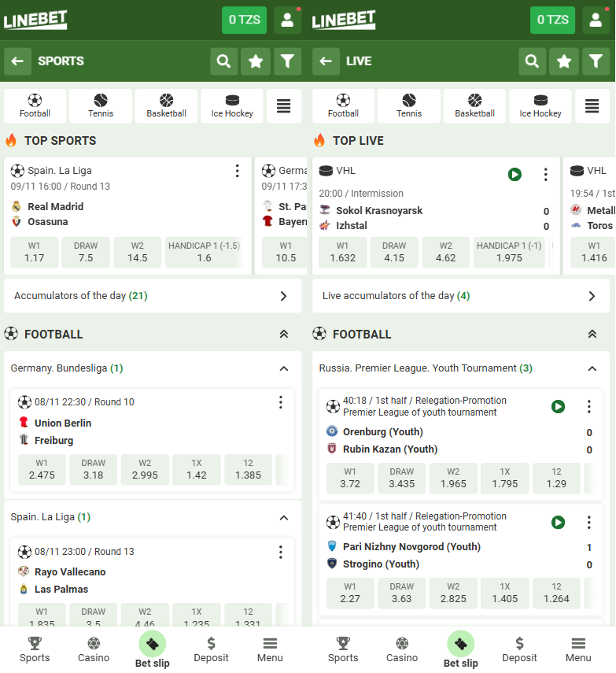The height and width of the screenshot is (673, 616).
Task: Open options menu for Real Madrid match
Action: 238,171
